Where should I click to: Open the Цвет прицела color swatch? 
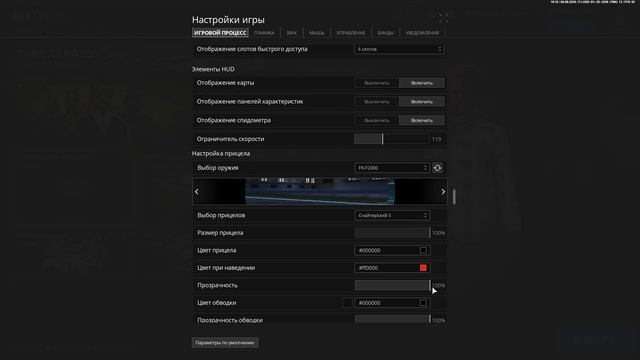click(x=423, y=250)
